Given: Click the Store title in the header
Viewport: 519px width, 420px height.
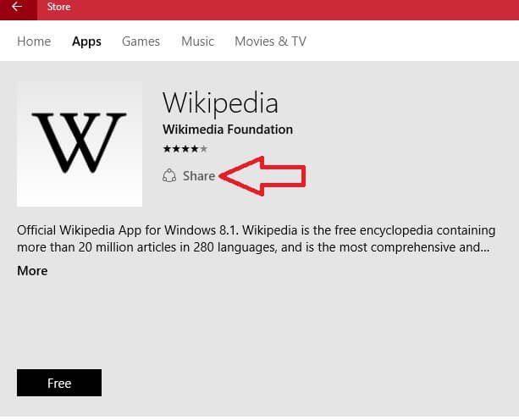Looking at the screenshot, I should pos(58,7).
